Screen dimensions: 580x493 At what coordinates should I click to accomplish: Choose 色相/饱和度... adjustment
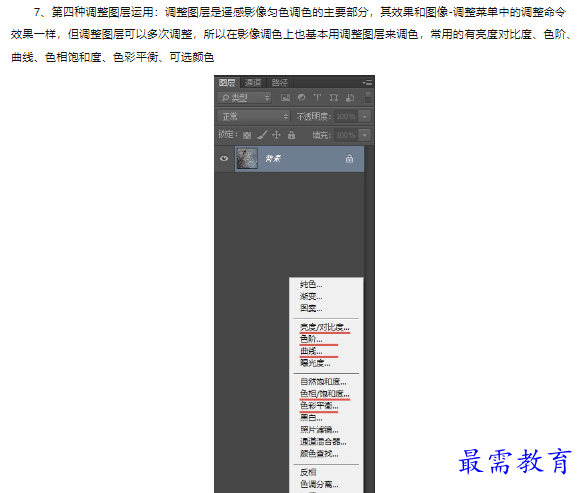[326, 394]
